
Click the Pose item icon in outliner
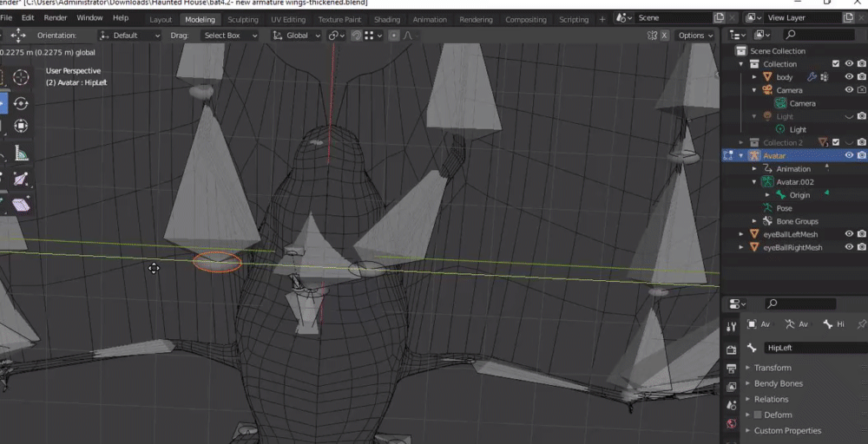766,208
